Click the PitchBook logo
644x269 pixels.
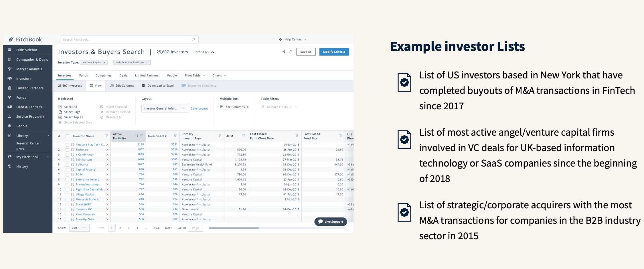(25, 39)
